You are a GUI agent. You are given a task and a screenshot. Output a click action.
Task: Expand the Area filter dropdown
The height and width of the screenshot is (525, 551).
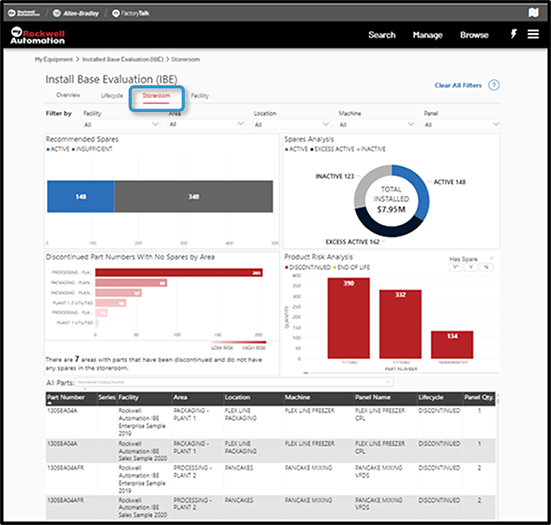[x=206, y=124]
